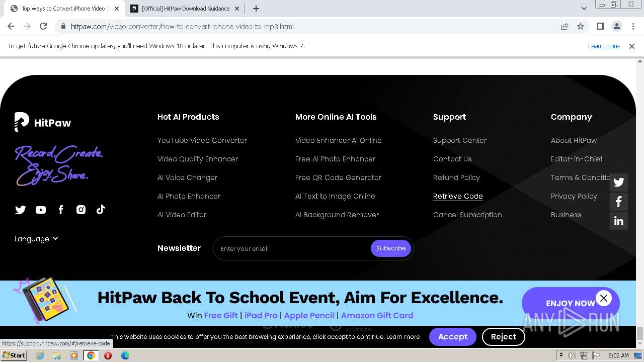Image resolution: width=644 pixels, height=362 pixels.
Task: Open AI Photo Enhancer link
Action: pyautogui.click(x=189, y=196)
